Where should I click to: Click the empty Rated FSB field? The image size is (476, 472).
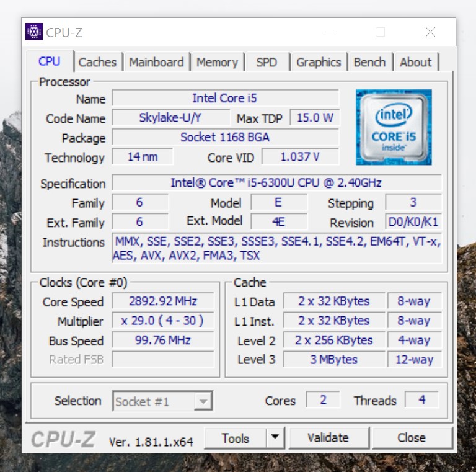[163, 359]
